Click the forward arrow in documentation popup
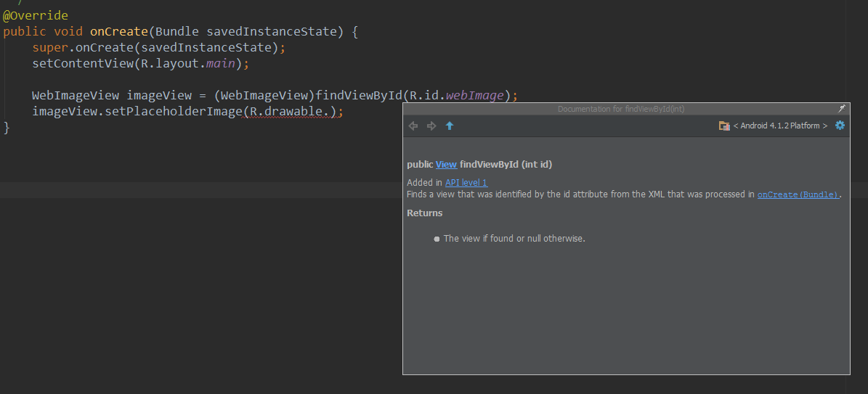Viewport: 868px width, 394px height. coord(431,126)
